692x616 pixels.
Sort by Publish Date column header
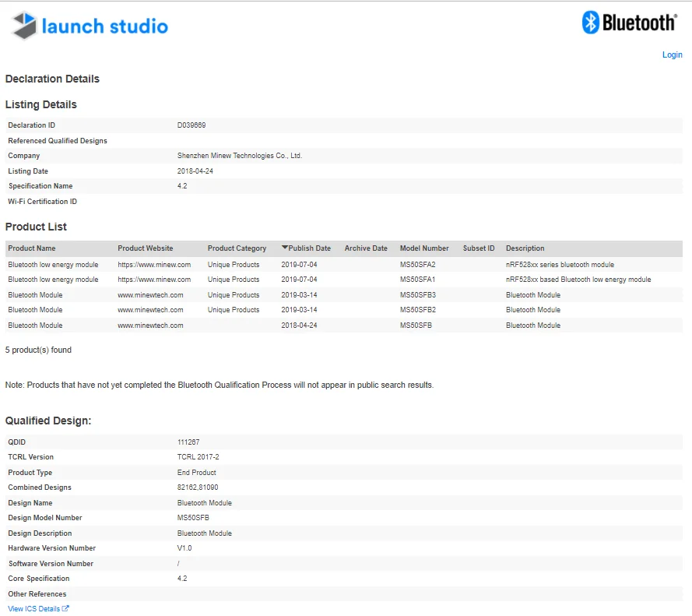coord(309,248)
